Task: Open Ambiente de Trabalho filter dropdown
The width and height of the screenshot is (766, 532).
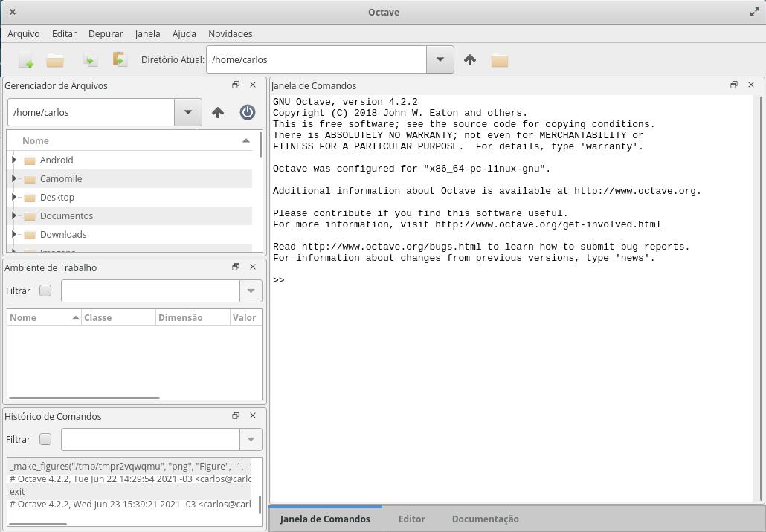Action: point(251,291)
